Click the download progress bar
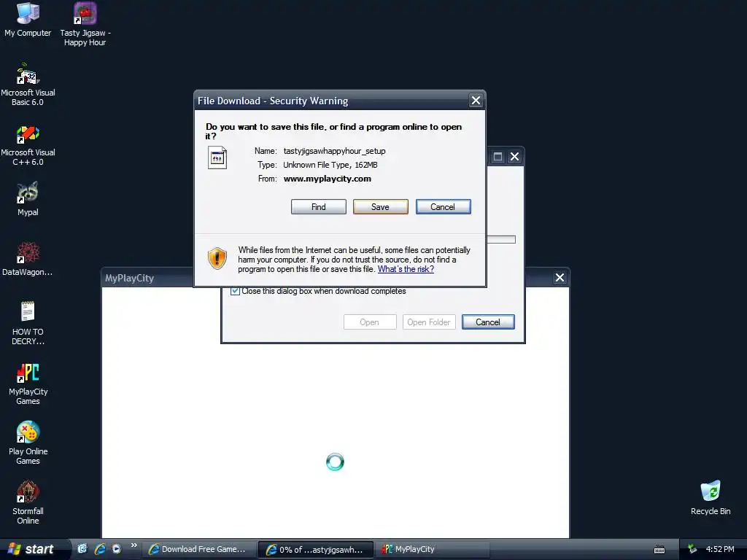 tap(500, 239)
